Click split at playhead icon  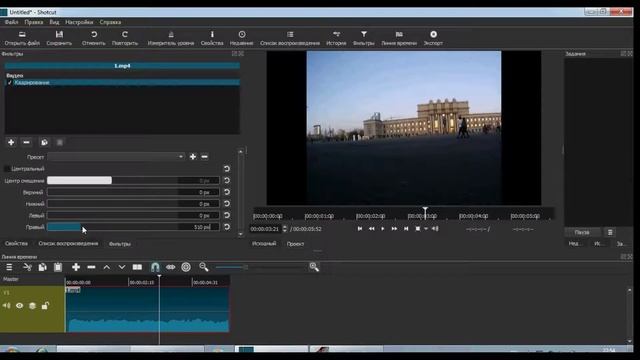click(137, 267)
